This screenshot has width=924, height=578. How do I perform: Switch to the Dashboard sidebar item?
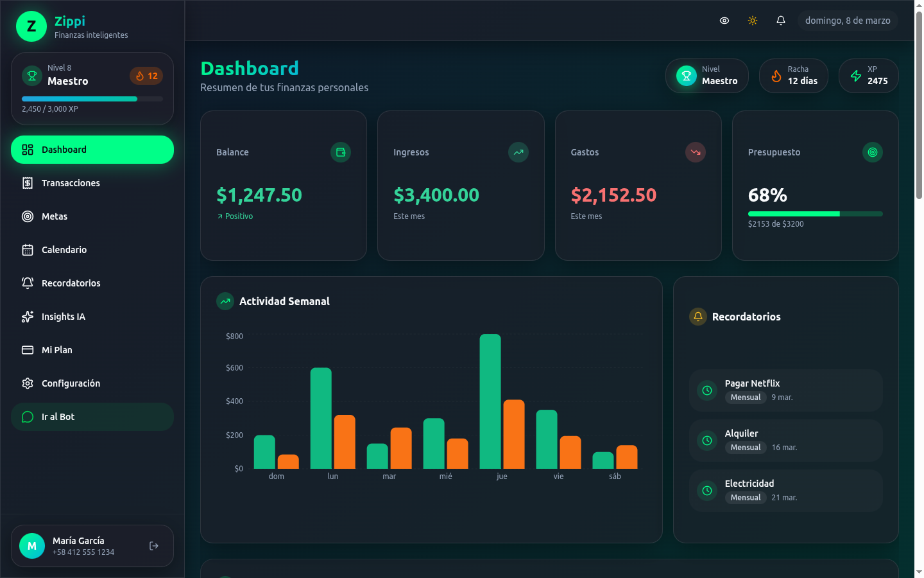click(64, 149)
